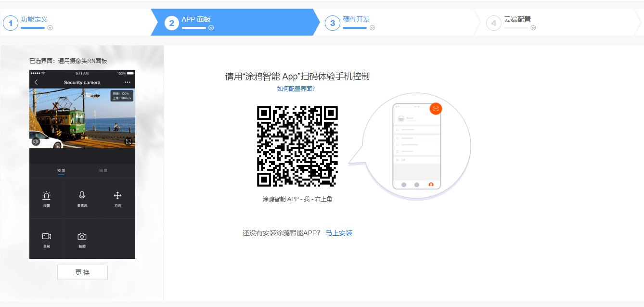Click the 云端配置 step progress bar

[516, 28]
